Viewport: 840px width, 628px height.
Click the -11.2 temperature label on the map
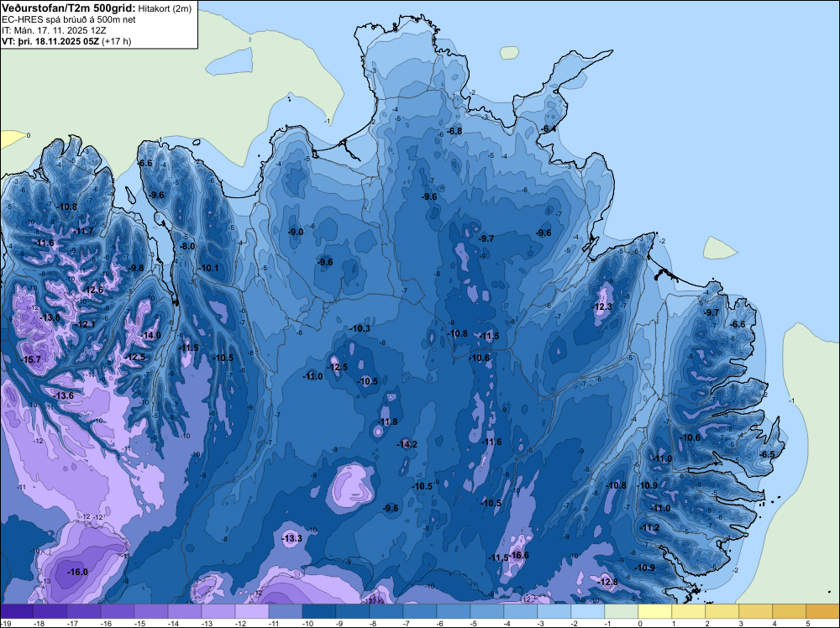click(649, 527)
